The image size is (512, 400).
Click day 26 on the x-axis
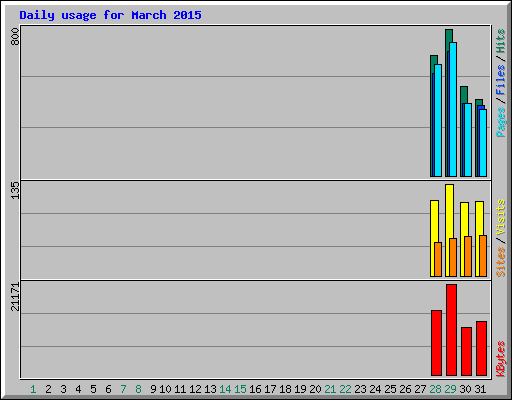tap(405, 389)
